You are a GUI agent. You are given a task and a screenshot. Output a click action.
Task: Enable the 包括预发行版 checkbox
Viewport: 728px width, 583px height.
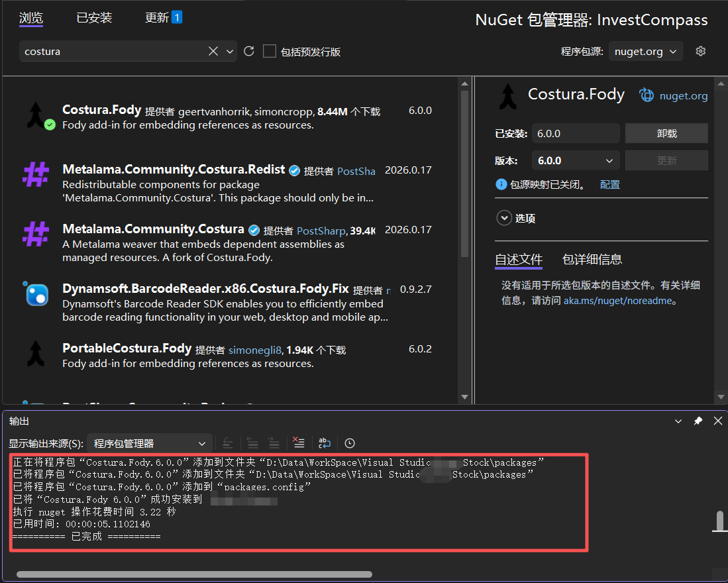270,51
